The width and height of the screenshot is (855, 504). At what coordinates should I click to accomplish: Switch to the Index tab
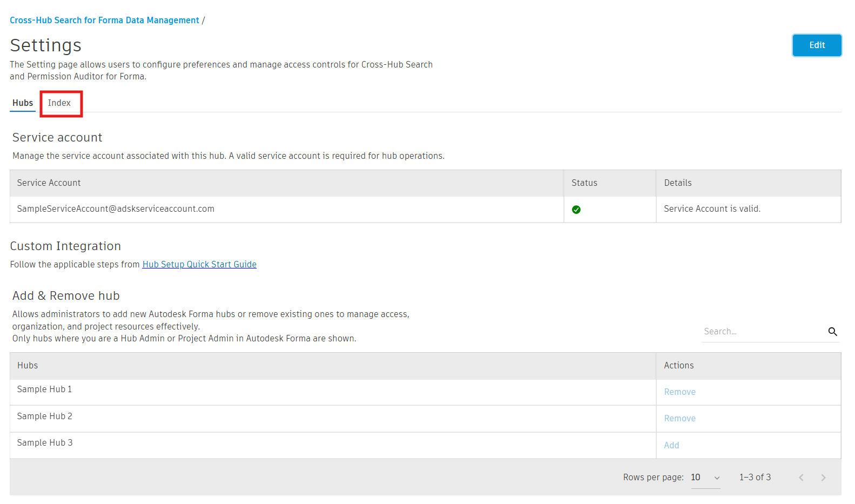[x=59, y=103]
